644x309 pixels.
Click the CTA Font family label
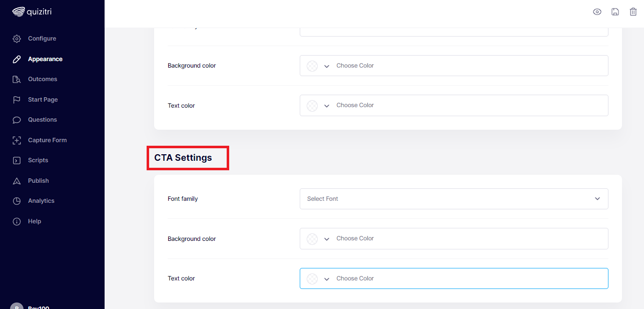click(183, 199)
